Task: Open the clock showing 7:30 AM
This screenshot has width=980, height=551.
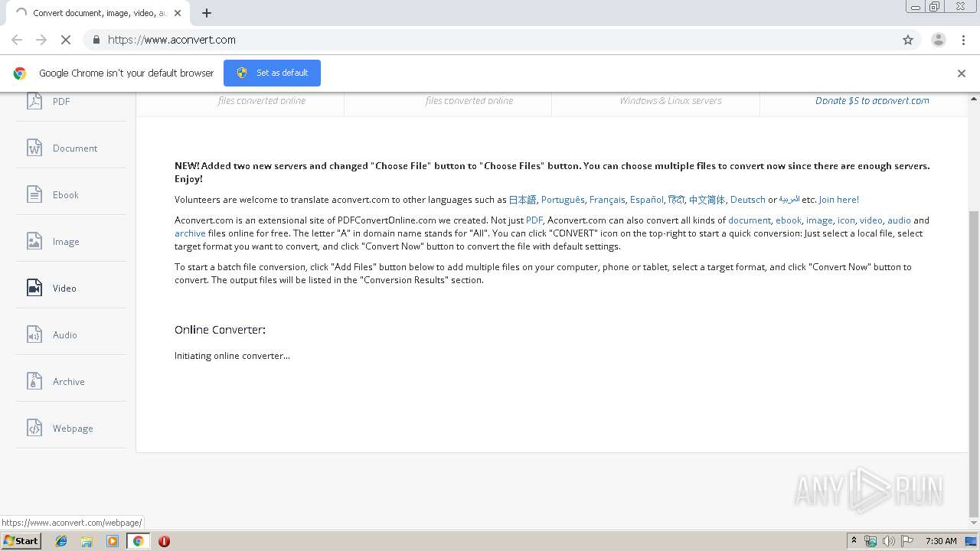Action: (941, 541)
